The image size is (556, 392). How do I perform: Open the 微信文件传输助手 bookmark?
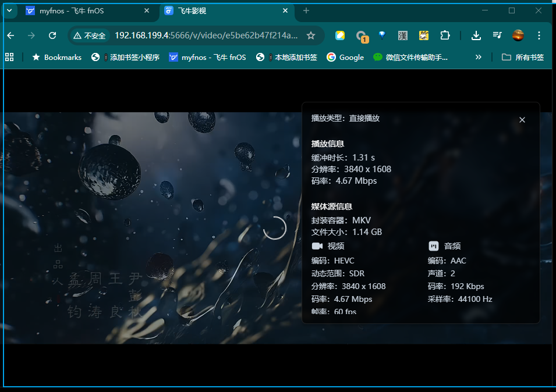[410, 57]
